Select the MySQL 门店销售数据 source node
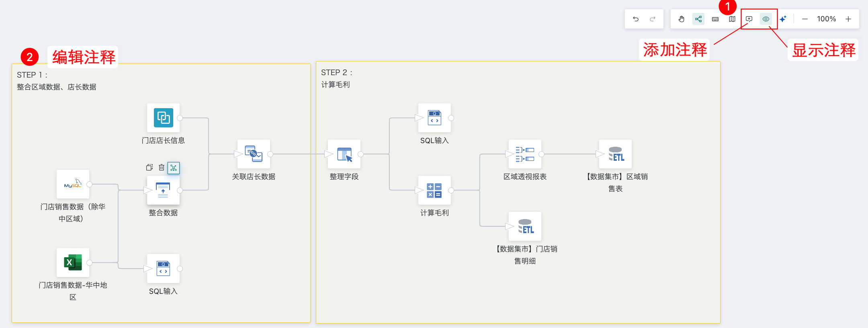The width and height of the screenshot is (868, 328). point(73,184)
